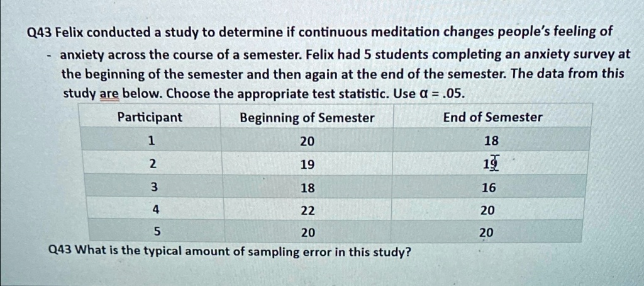Click the End of Semester column header

[492, 117]
